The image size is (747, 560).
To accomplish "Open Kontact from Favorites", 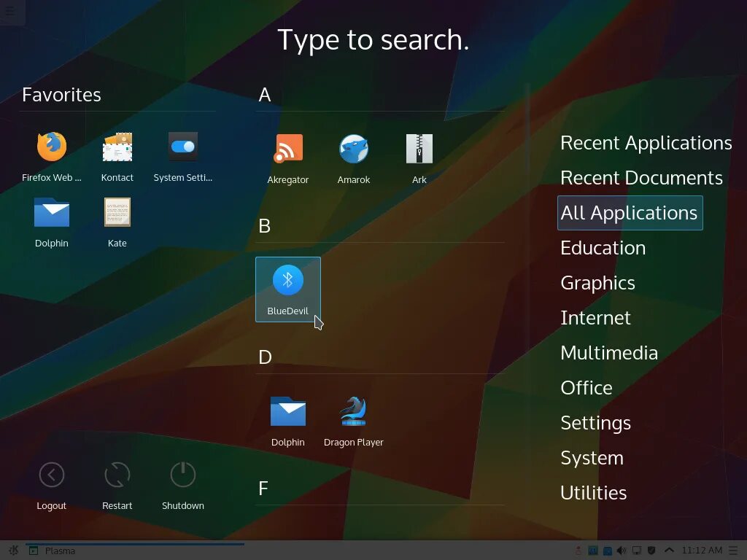I will point(117,156).
